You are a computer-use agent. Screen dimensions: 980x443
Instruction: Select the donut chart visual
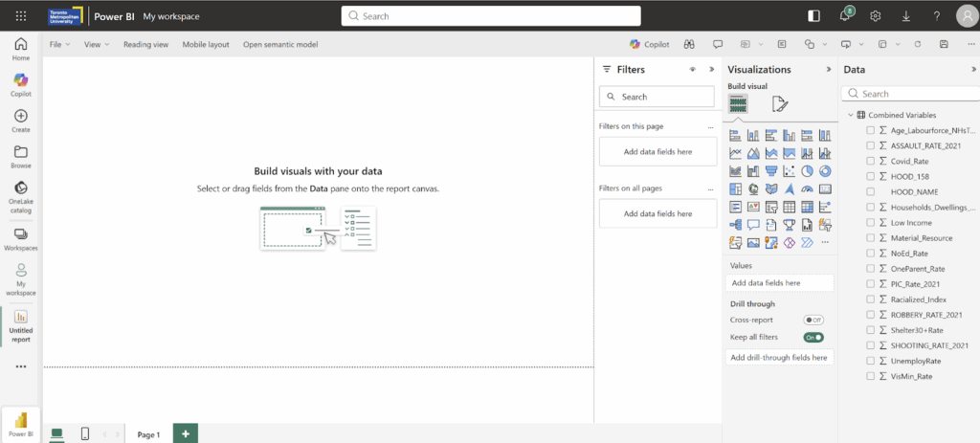click(825, 171)
